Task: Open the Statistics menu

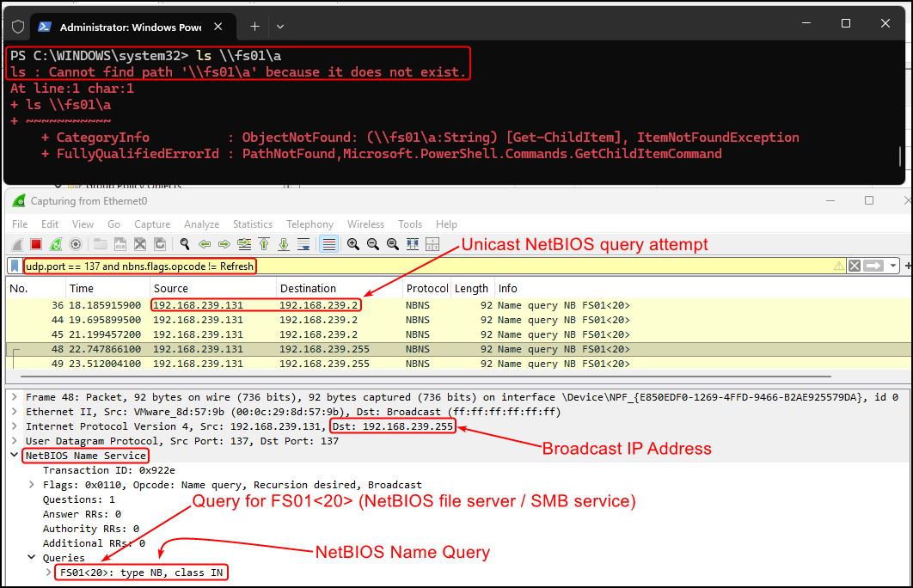Action: click(253, 224)
